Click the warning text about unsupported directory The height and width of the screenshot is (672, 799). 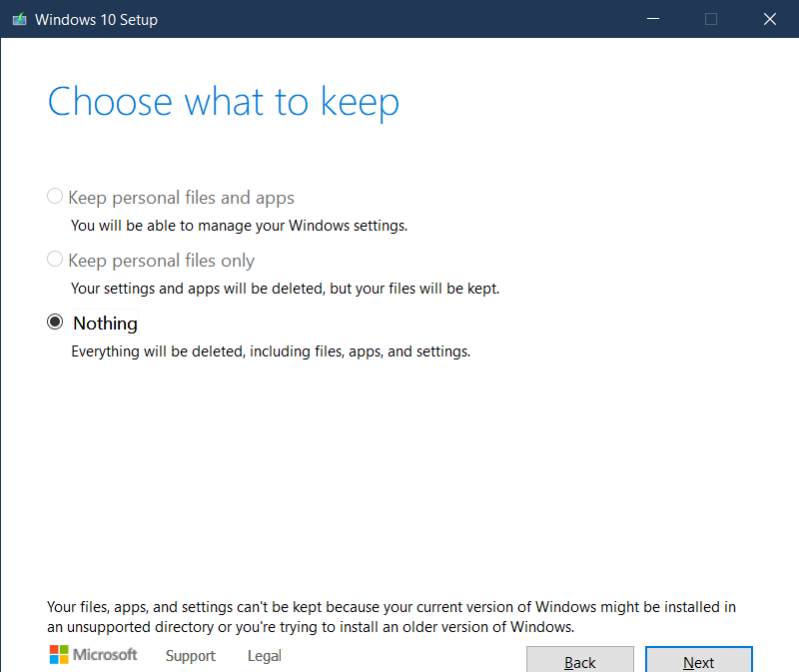[x=390, y=616]
